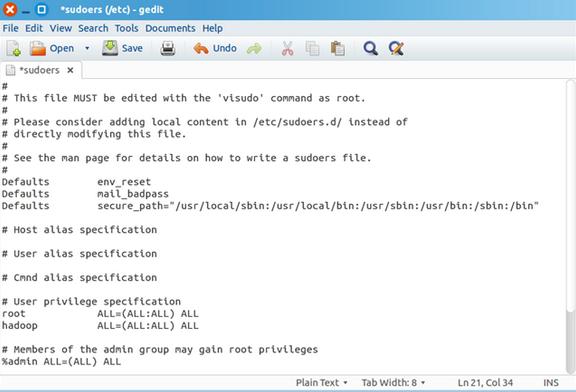The image size is (576, 392).
Task: Redo the last undone action
Action: (x=254, y=48)
